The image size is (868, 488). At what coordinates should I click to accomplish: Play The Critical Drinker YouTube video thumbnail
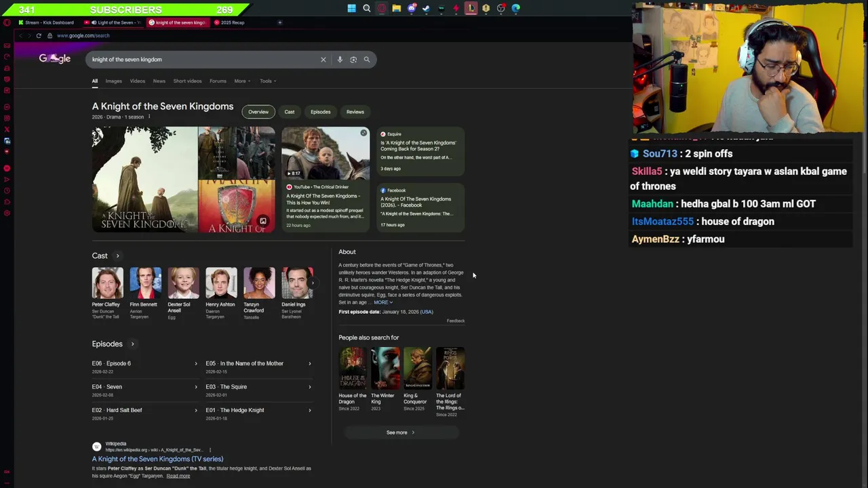[325, 153]
